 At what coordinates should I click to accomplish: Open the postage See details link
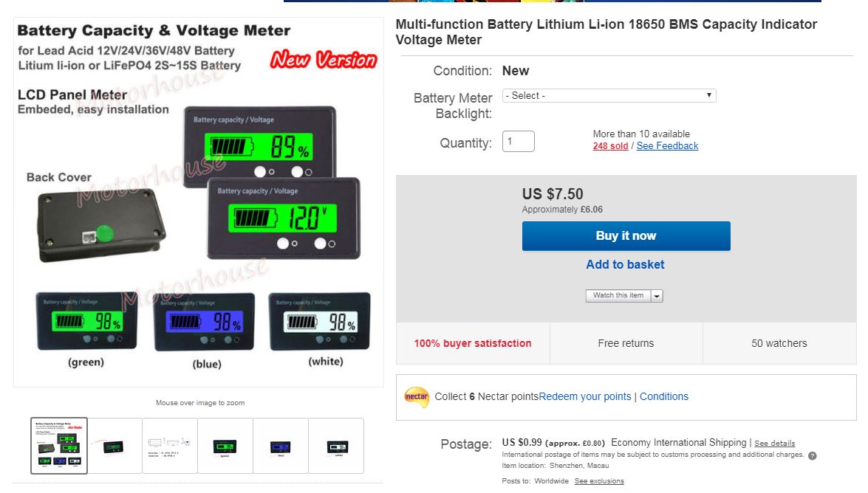pyautogui.click(x=774, y=444)
